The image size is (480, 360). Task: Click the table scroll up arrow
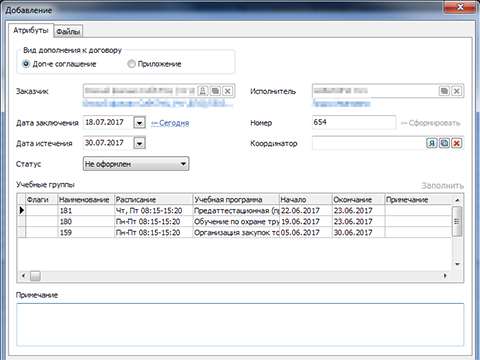click(x=457, y=200)
